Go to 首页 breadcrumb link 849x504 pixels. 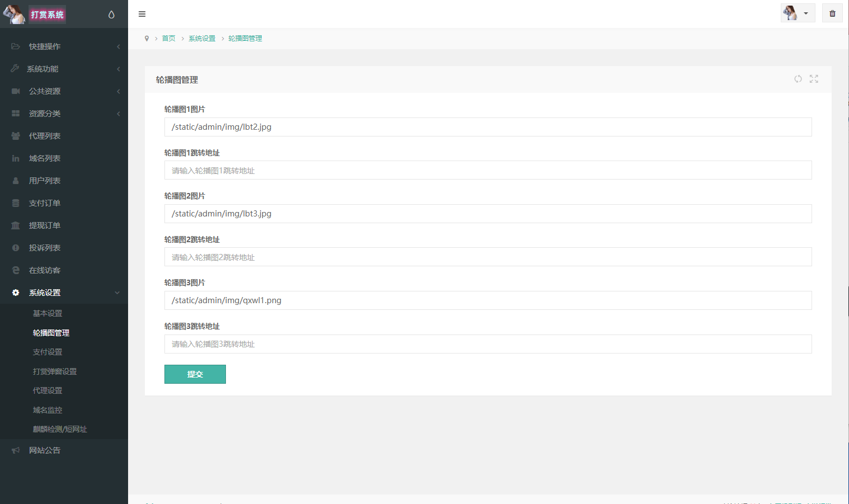(168, 39)
